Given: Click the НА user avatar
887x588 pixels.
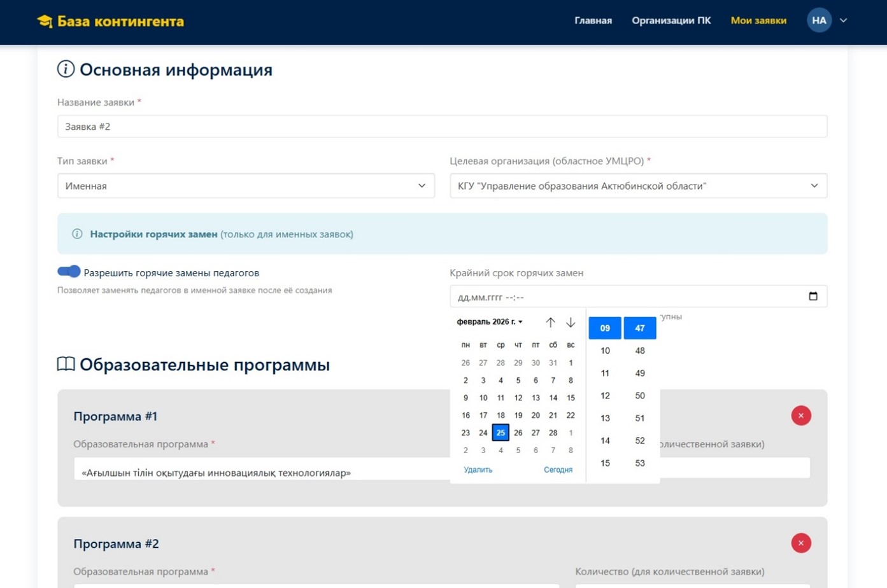Looking at the screenshot, I should pos(819,20).
